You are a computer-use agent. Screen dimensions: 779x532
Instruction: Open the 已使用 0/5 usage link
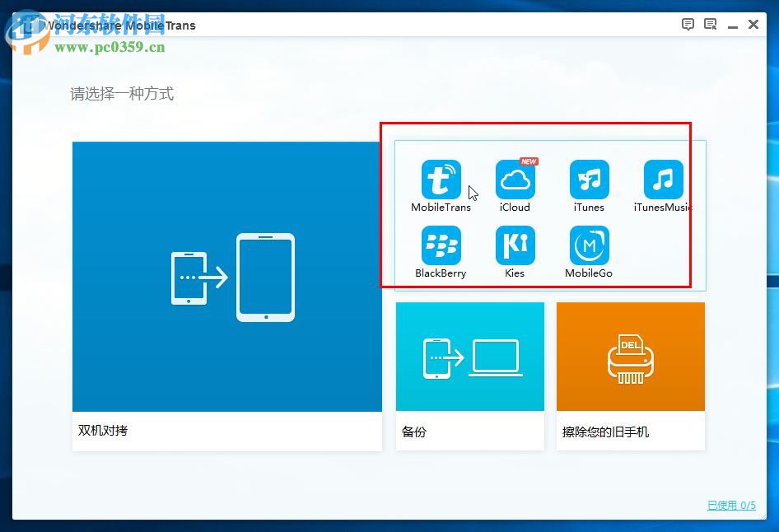tap(730, 506)
